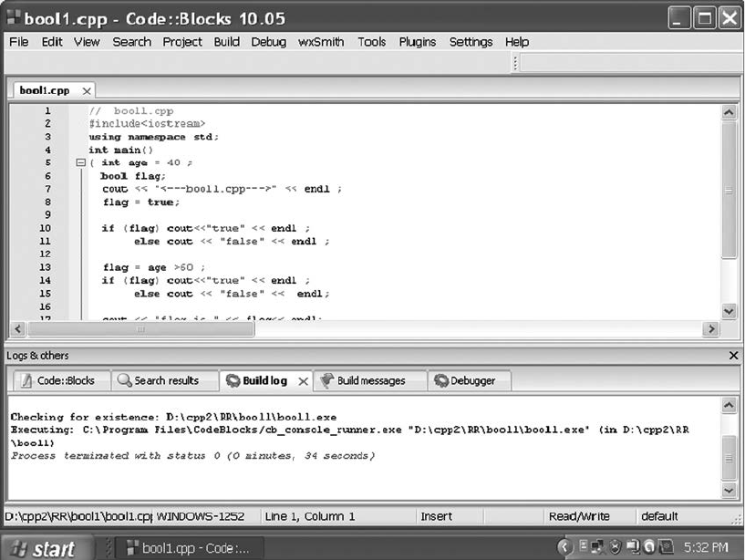Open the Project menu
The width and height of the screenshot is (745, 560).
coord(182,42)
